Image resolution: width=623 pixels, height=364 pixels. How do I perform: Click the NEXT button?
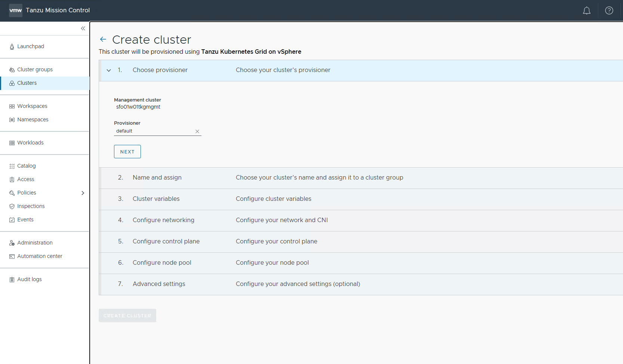pos(127,152)
